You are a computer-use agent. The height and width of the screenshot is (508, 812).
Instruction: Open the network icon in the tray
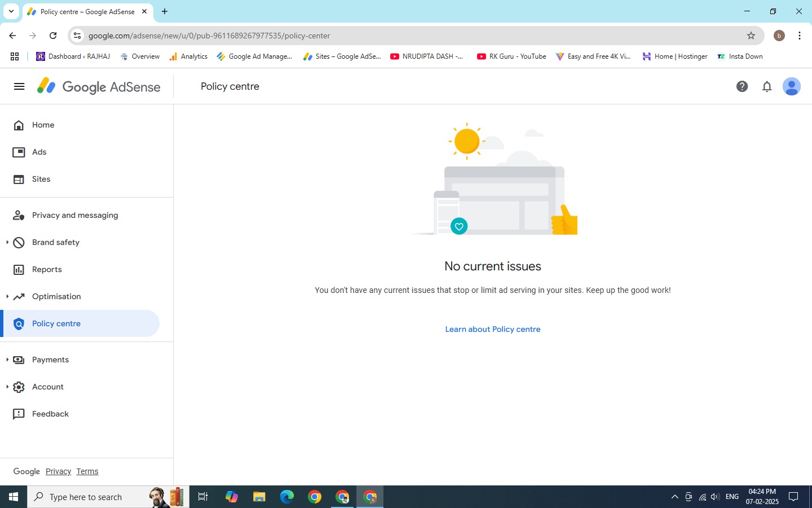pos(702,497)
